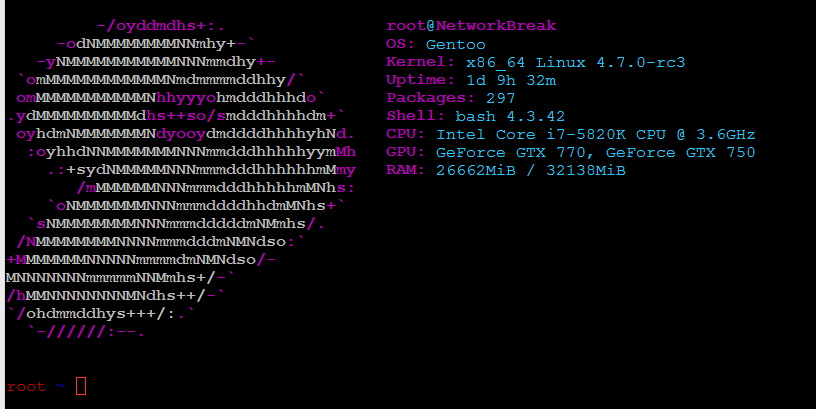Click the red 'root' prompt text
The width and height of the screenshot is (816, 409).
pyautogui.click(x=26, y=387)
